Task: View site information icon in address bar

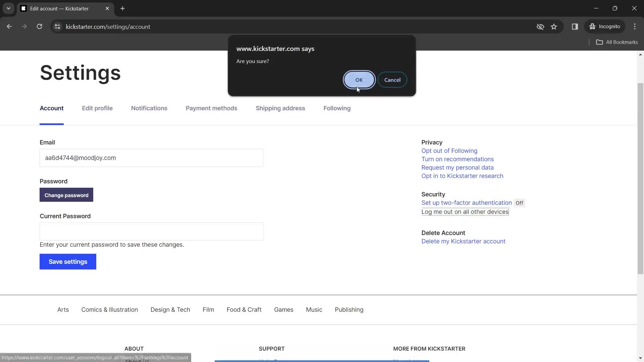Action: (x=57, y=26)
